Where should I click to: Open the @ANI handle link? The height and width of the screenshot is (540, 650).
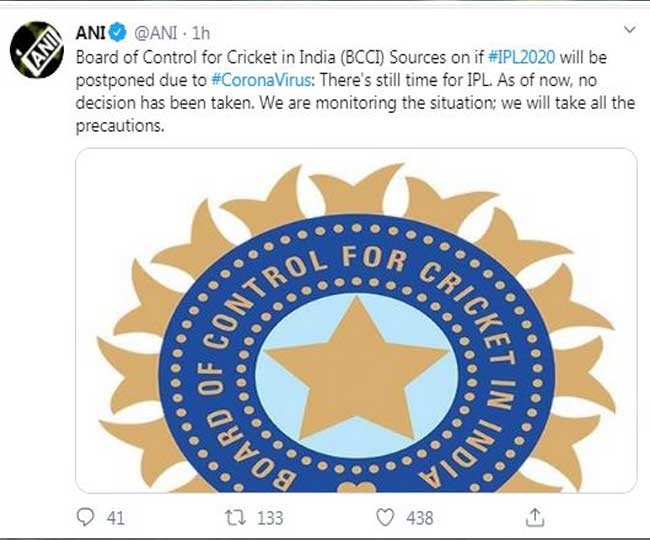click(156, 33)
